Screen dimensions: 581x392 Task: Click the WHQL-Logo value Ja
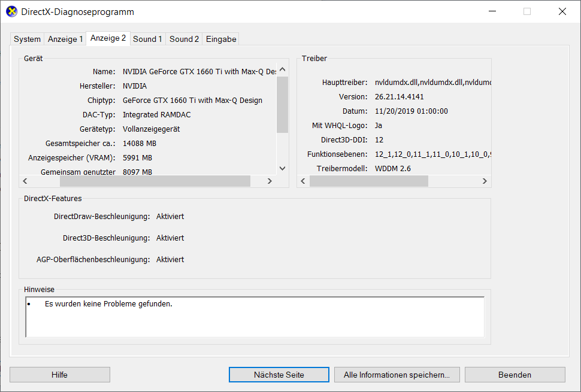[379, 126]
